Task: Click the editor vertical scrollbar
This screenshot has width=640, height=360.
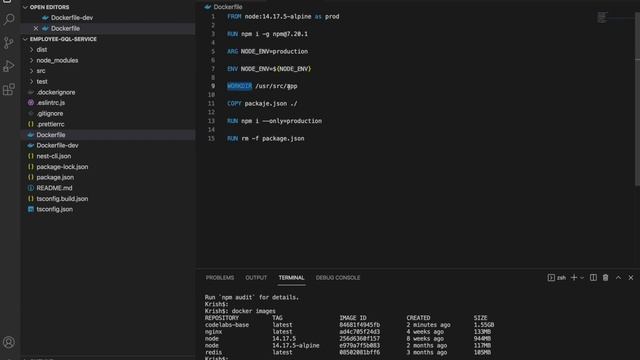Action: 637,98
